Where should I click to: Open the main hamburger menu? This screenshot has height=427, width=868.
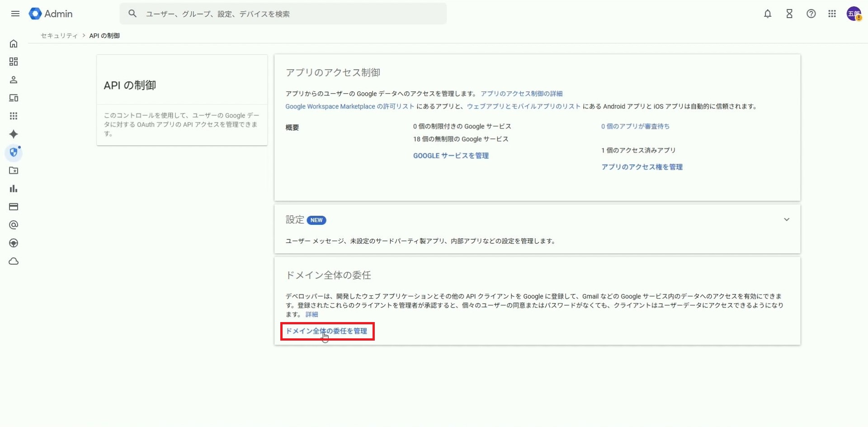15,14
